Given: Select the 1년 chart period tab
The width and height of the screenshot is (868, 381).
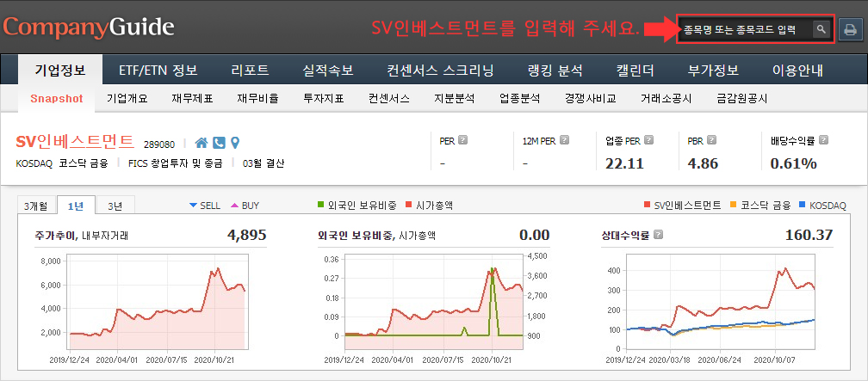Looking at the screenshot, I should tap(76, 206).
